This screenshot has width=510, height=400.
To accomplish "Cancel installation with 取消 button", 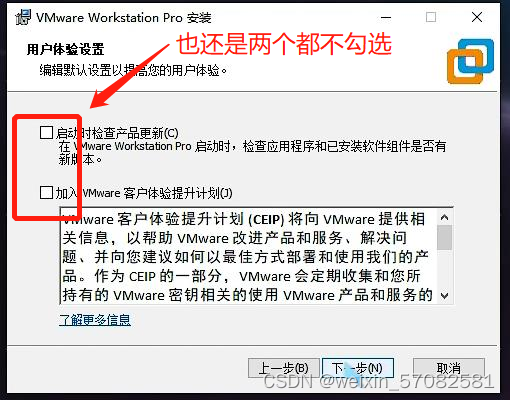I will [x=449, y=368].
